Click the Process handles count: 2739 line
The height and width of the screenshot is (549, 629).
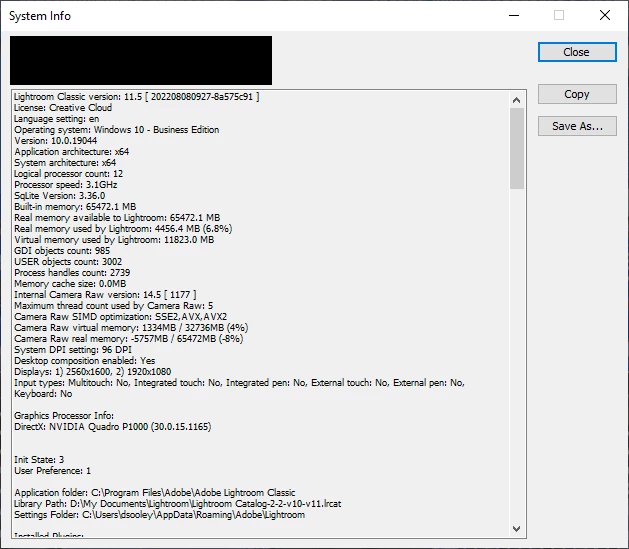(x=72, y=273)
